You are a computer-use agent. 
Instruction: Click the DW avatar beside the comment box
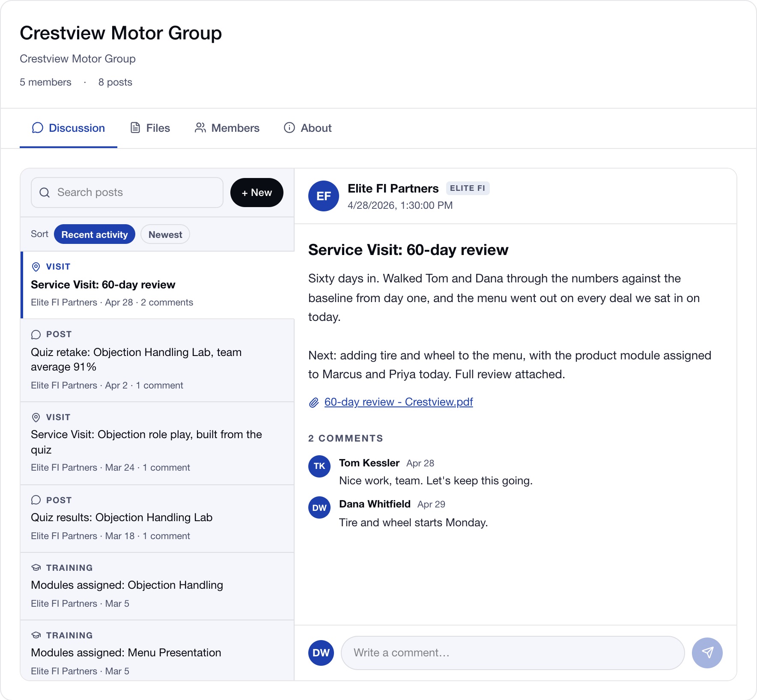tap(321, 653)
